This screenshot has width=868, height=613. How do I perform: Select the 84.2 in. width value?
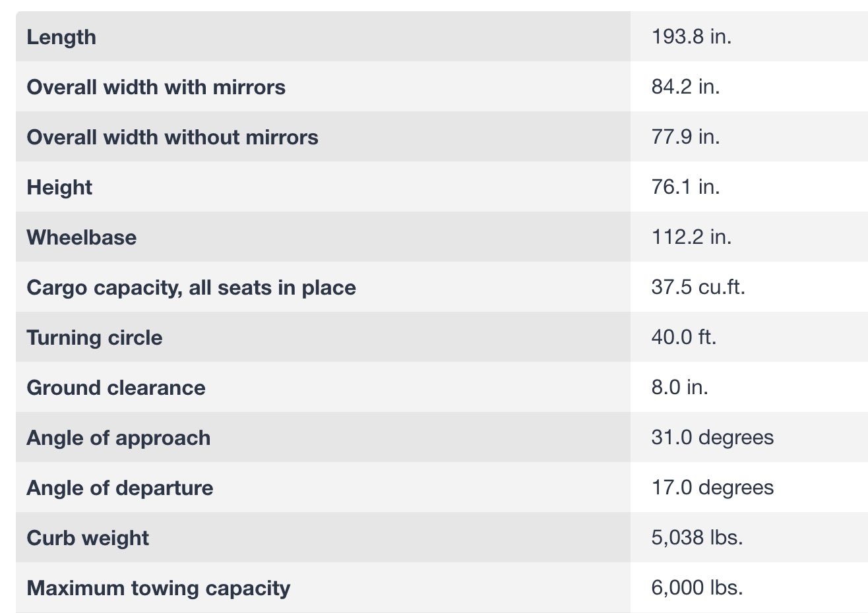(685, 86)
